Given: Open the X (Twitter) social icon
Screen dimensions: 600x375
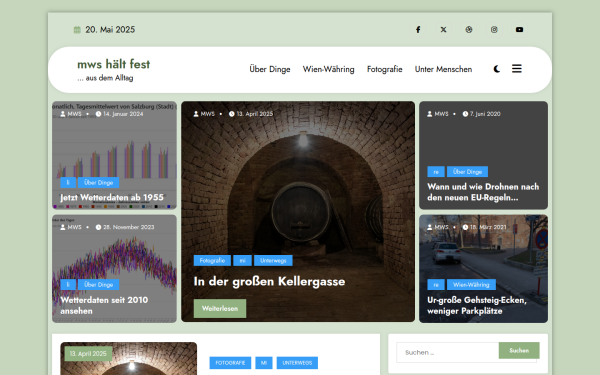Looking at the screenshot, I should pyautogui.click(x=443, y=29).
